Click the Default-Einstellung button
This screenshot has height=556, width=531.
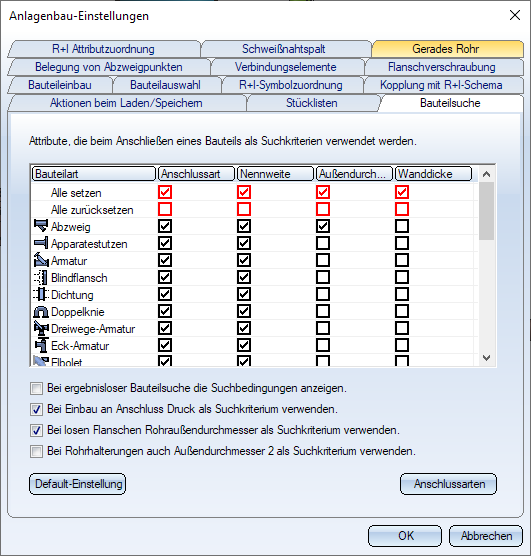point(78,484)
